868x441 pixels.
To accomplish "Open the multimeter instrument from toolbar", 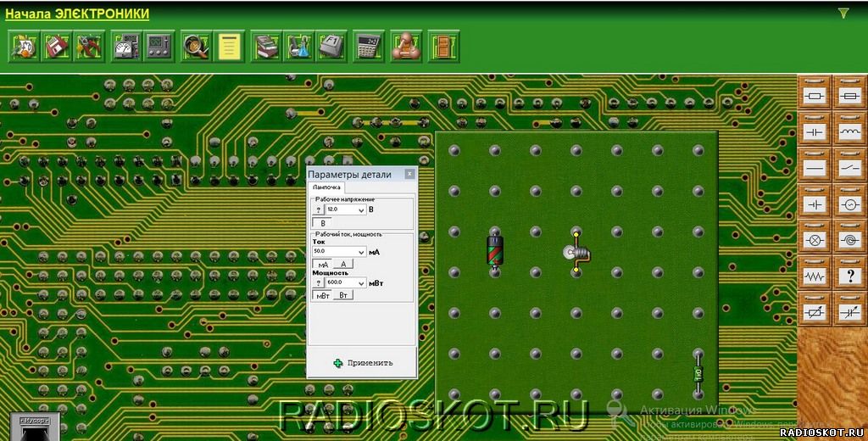I will [127, 46].
